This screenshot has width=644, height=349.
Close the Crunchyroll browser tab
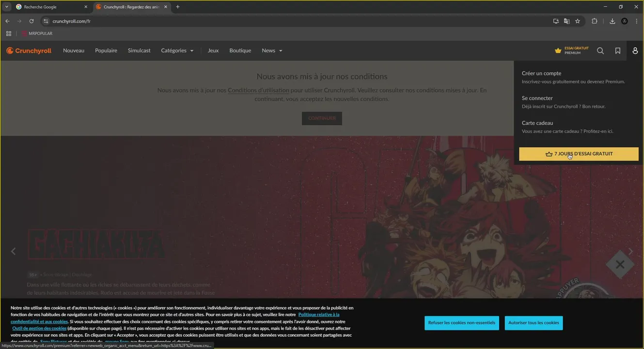click(166, 7)
